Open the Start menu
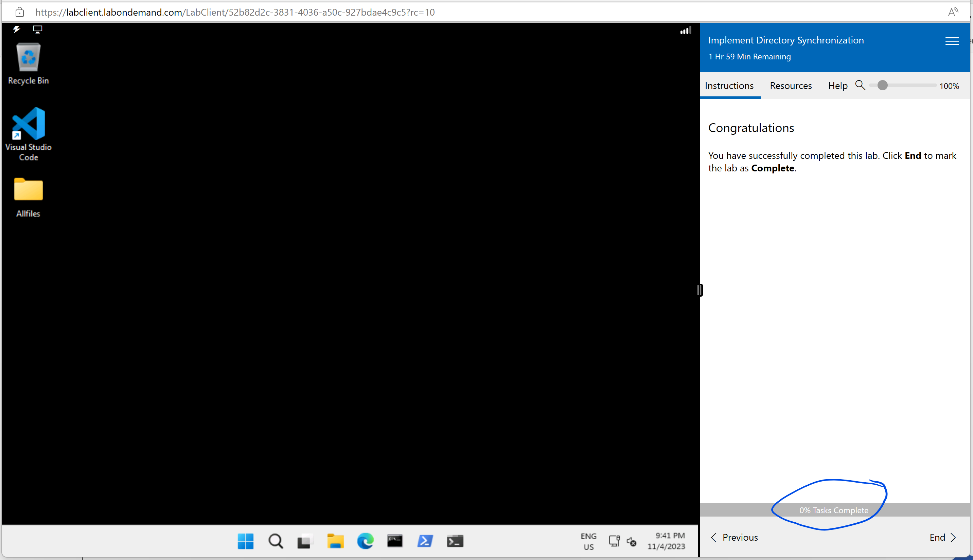The height and width of the screenshot is (560, 973). pyautogui.click(x=245, y=540)
